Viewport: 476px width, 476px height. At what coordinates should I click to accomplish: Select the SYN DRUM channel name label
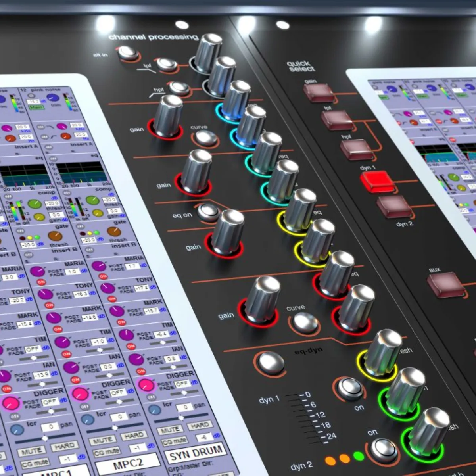point(196,454)
